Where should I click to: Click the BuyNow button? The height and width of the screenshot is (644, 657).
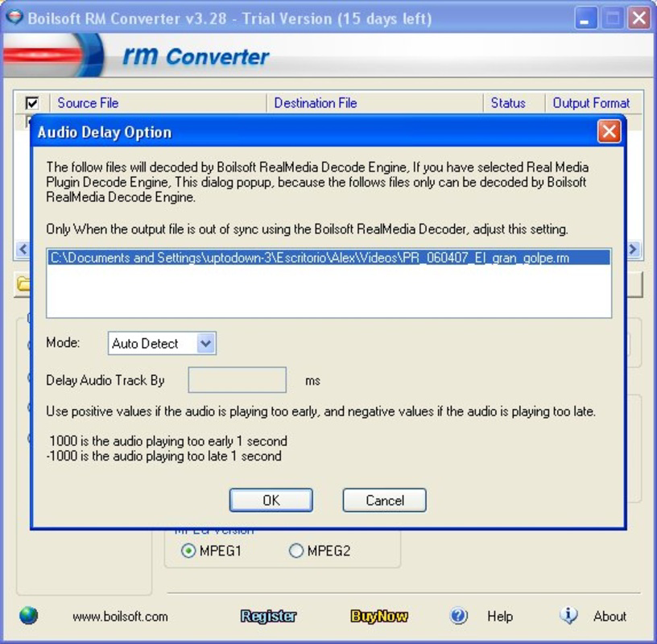[x=378, y=616]
